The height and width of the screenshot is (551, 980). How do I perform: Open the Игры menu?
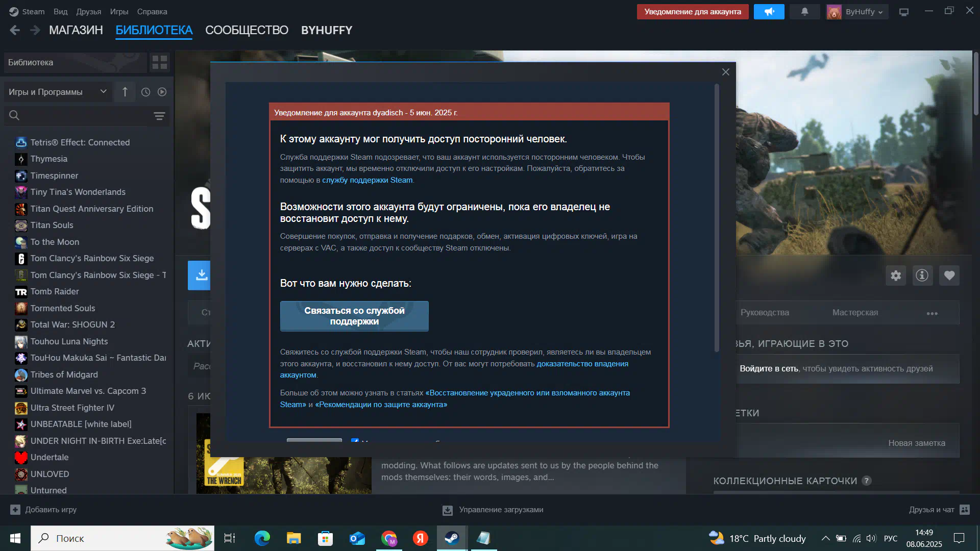point(119,11)
